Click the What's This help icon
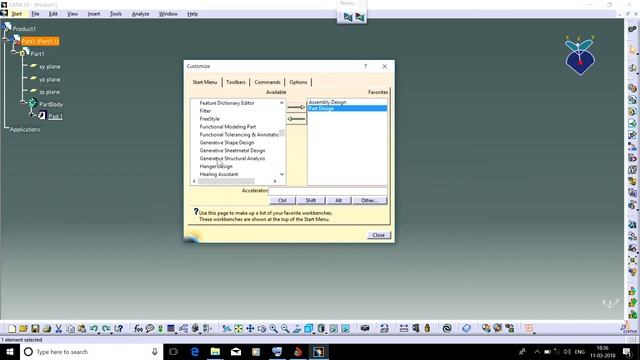Screen dimensions: 640x360 (x=118, y=329)
